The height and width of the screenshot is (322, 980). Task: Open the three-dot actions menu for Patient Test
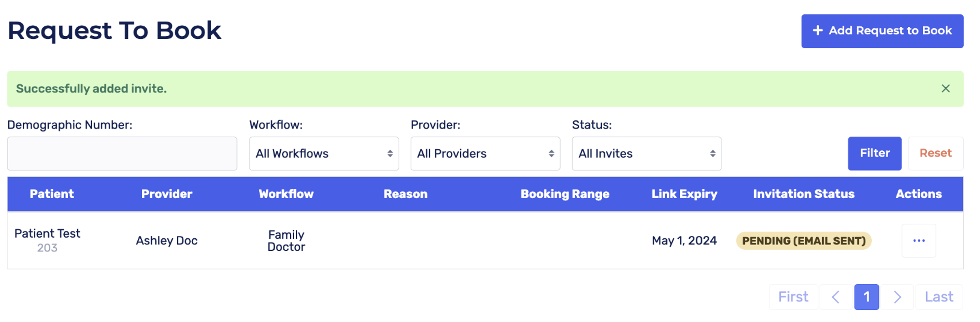(919, 241)
